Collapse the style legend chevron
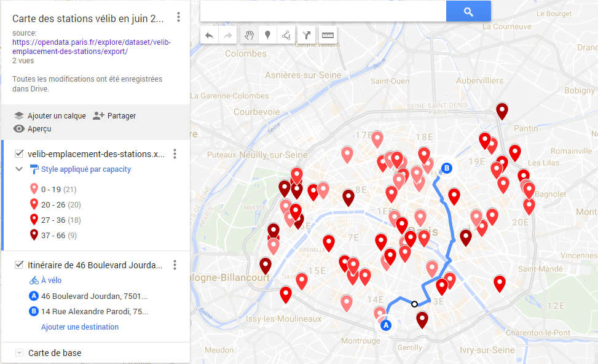 pyautogui.click(x=18, y=169)
